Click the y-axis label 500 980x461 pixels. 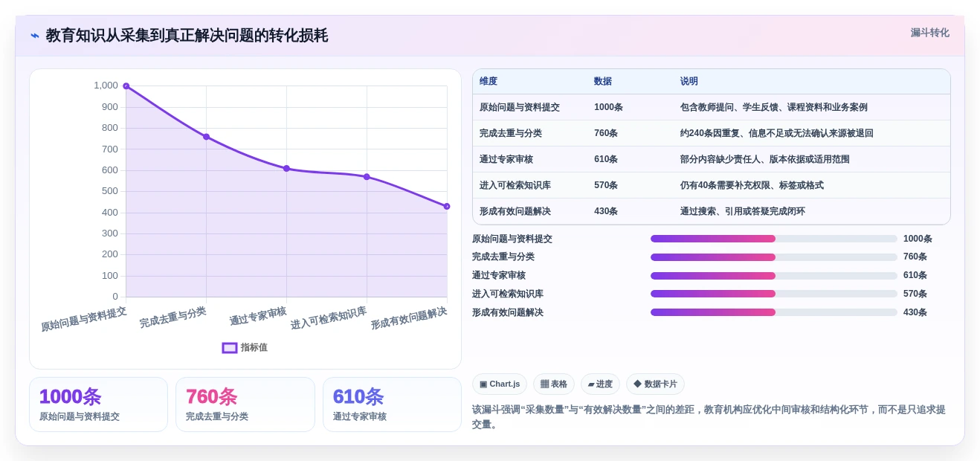(109, 191)
